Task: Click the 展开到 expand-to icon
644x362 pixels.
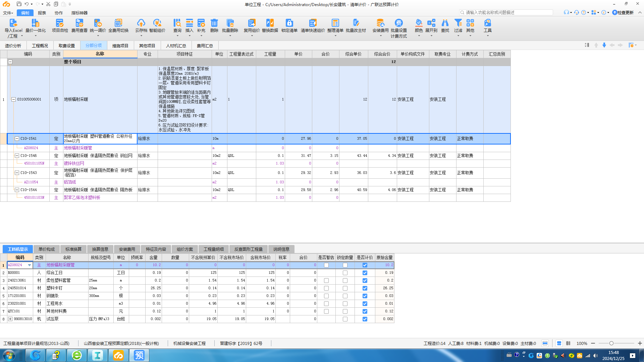Action: pos(431,23)
